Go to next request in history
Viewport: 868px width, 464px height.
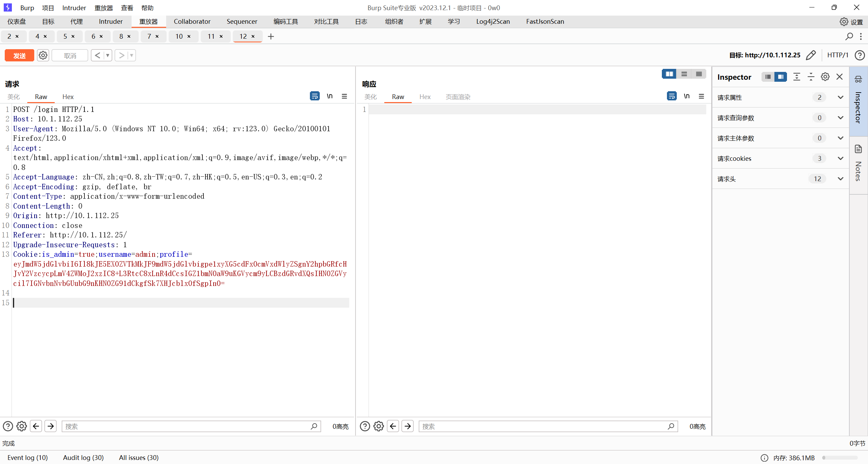point(121,55)
